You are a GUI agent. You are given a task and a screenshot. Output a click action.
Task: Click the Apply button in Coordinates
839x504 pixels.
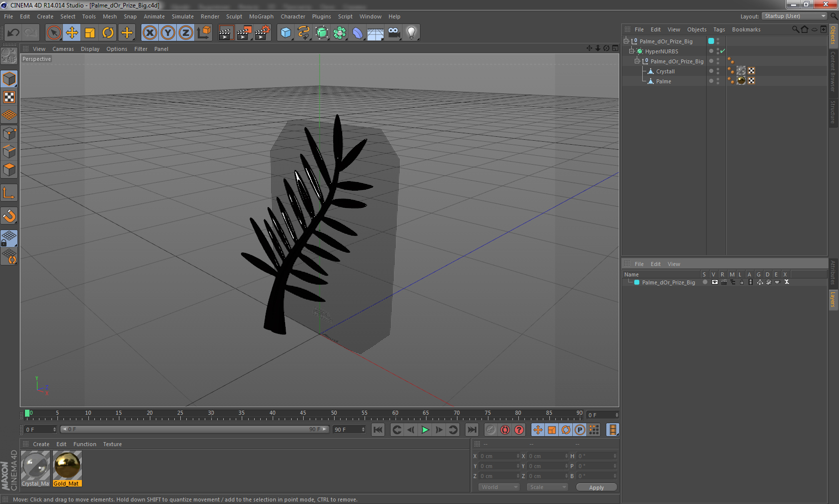tap(596, 488)
